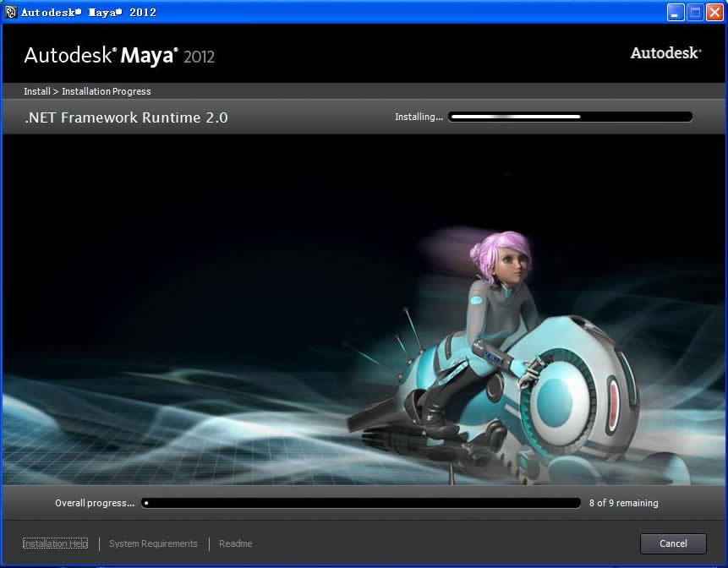728x568 pixels.
Task: Open the Readme link
Action: pyautogui.click(x=235, y=543)
